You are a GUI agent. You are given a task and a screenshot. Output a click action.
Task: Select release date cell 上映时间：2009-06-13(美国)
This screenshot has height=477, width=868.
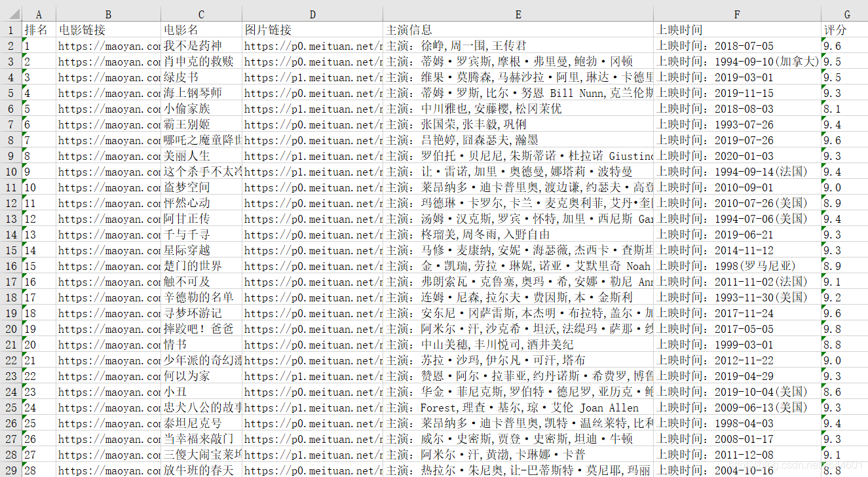pos(737,408)
